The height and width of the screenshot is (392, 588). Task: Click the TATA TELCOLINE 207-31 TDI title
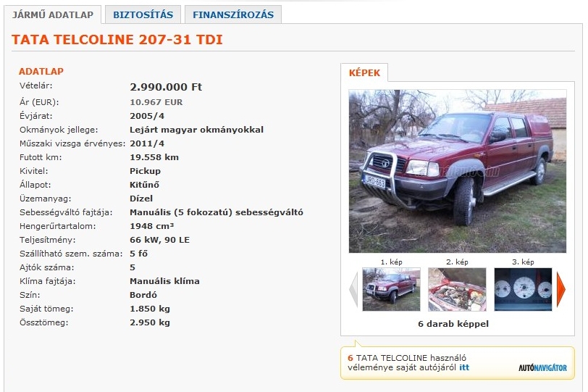117,39
